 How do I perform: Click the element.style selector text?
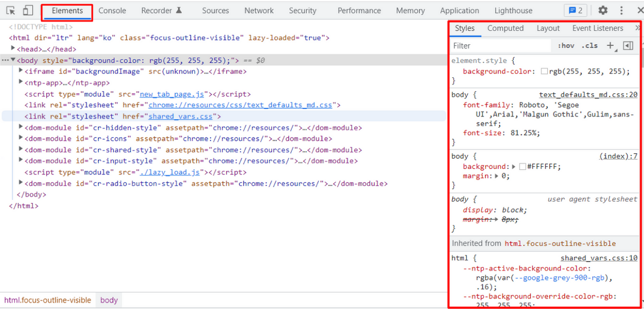[480, 61]
